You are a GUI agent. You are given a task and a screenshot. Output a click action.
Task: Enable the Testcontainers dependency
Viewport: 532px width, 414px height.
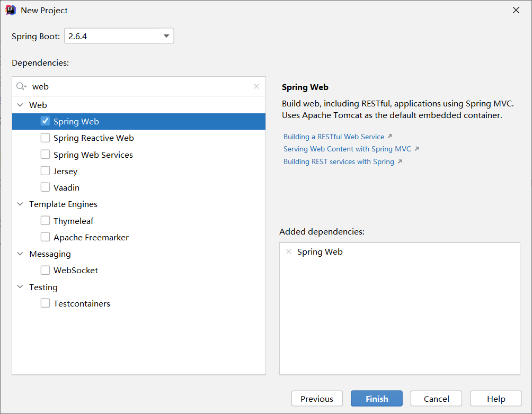point(45,304)
